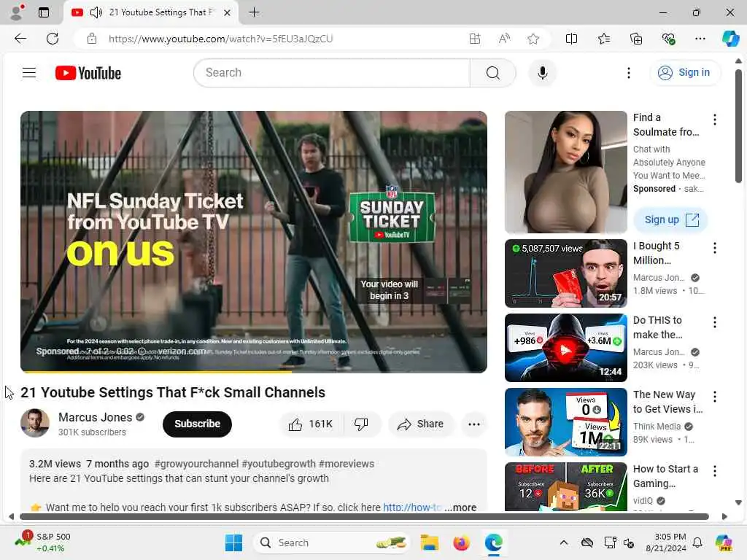Viewport: 747px width, 560px height.
Task: Open options for Find a Soulmate ad
Action: tap(715, 120)
